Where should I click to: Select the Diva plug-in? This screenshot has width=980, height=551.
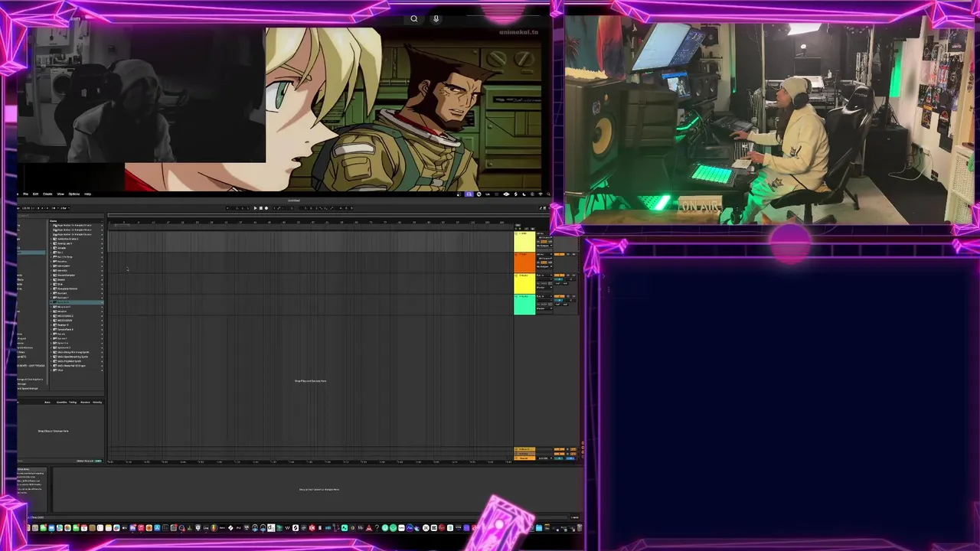click(x=60, y=284)
